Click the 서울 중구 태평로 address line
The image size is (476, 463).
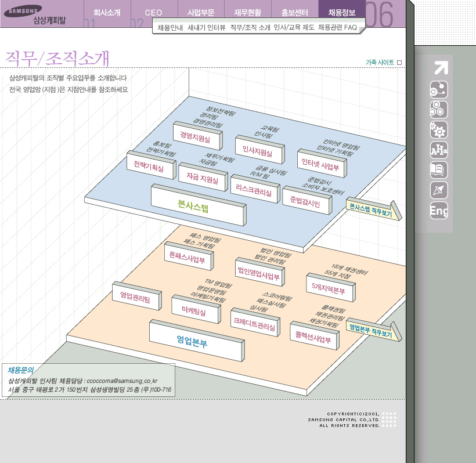click(90, 389)
